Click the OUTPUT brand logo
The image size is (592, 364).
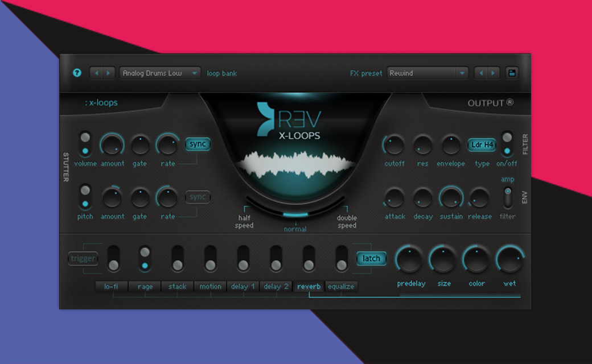(491, 102)
